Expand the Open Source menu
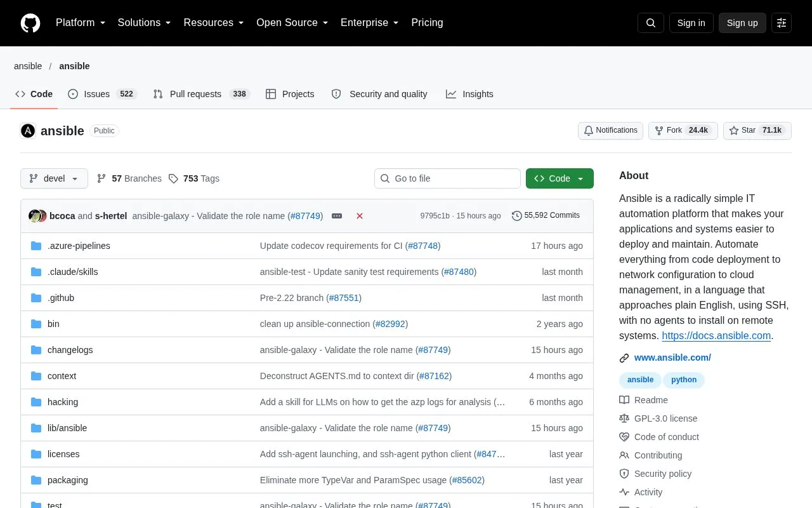 [x=292, y=23]
